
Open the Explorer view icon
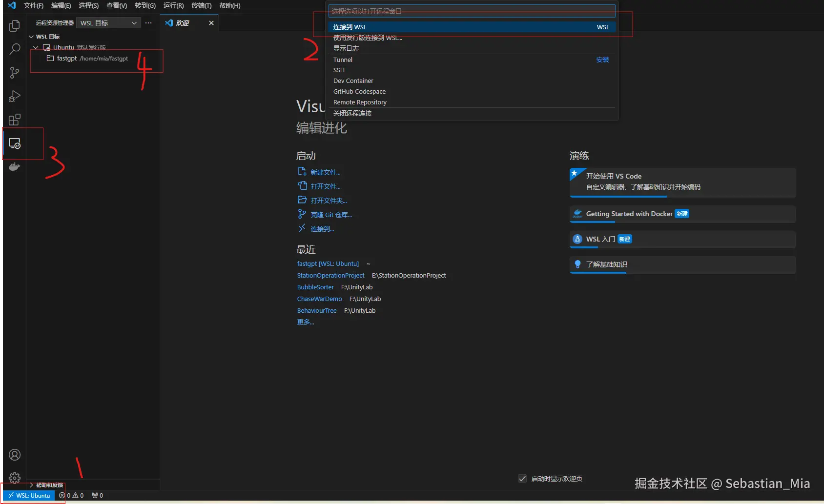coord(14,26)
